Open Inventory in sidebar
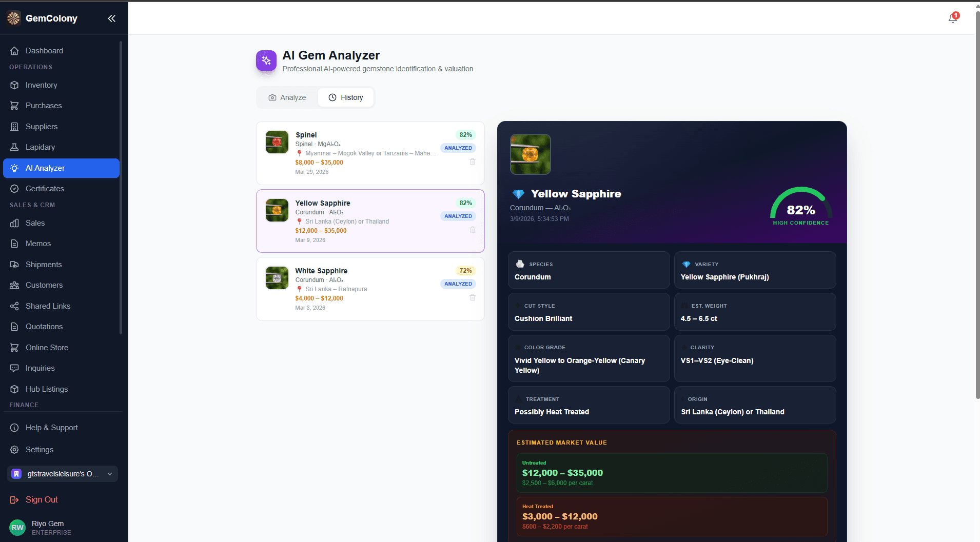 (x=61, y=85)
